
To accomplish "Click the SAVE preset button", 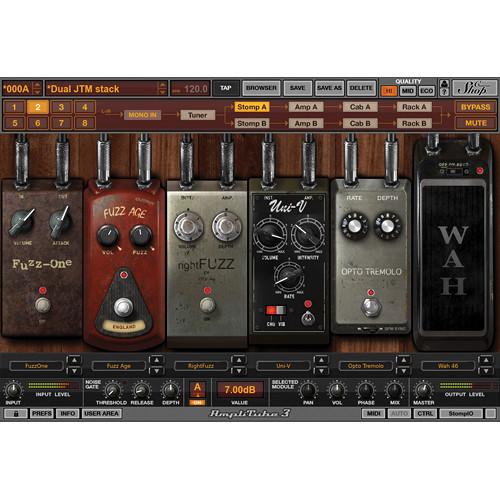I will pyautogui.click(x=297, y=88).
